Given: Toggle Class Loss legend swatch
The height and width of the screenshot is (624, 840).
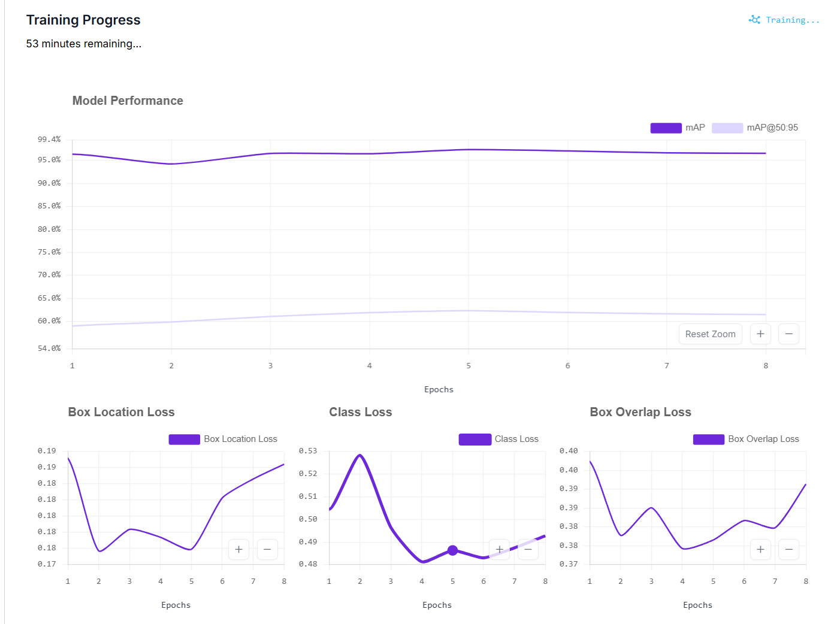Looking at the screenshot, I should coord(475,439).
